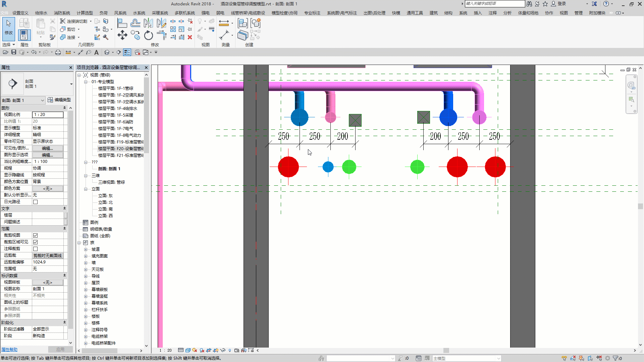Toggle the 裁剪视图 checkbox

(36, 235)
